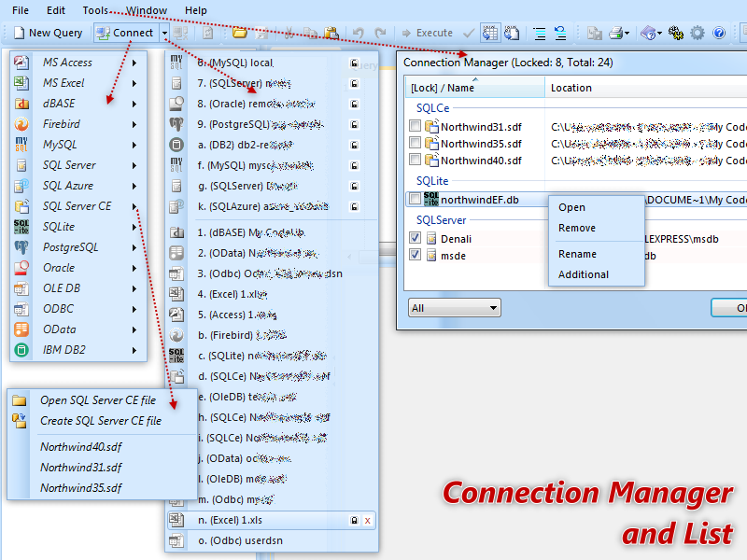747x560 pixels.
Task: Sort by Location column header
Action: coord(646,88)
